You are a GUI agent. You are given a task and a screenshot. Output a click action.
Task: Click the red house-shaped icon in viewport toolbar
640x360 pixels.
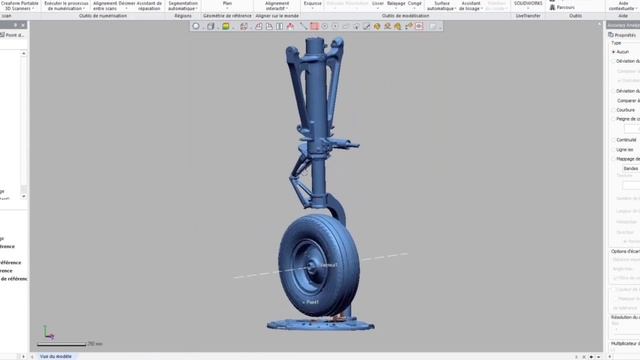coord(290,26)
